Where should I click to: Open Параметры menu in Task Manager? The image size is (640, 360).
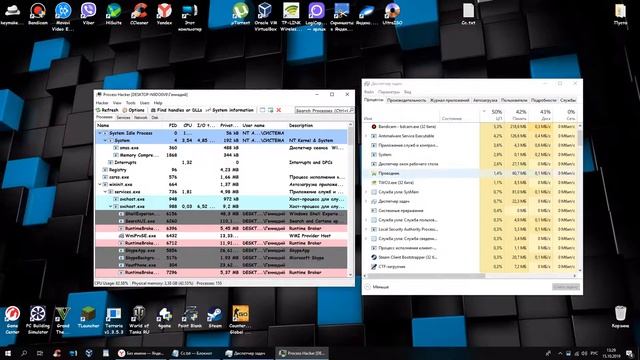pyautogui.click(x=389, y=92)
